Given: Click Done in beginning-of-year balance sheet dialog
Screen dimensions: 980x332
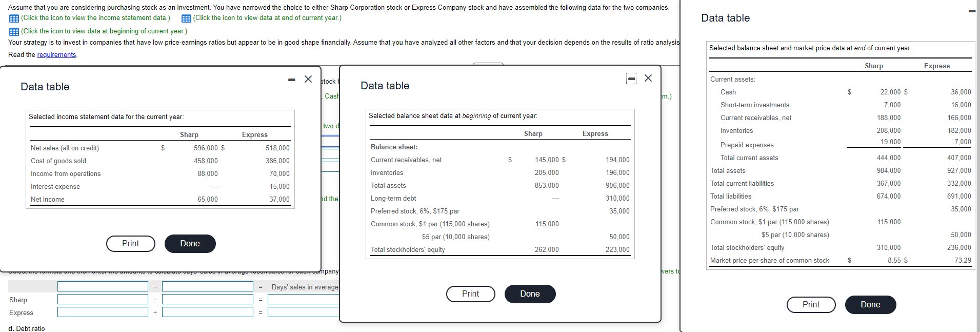Looking at the screenshot, I should (x=530, y=294).
